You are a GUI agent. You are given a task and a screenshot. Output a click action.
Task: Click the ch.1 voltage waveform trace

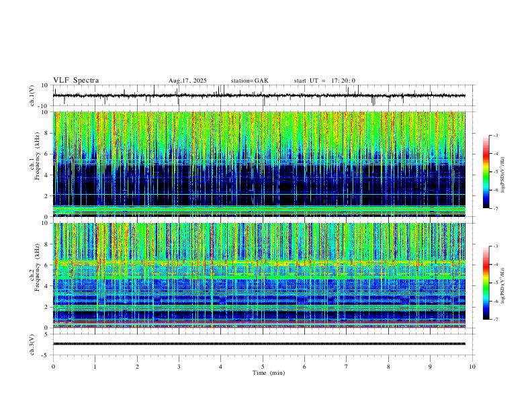coord(259,95)
